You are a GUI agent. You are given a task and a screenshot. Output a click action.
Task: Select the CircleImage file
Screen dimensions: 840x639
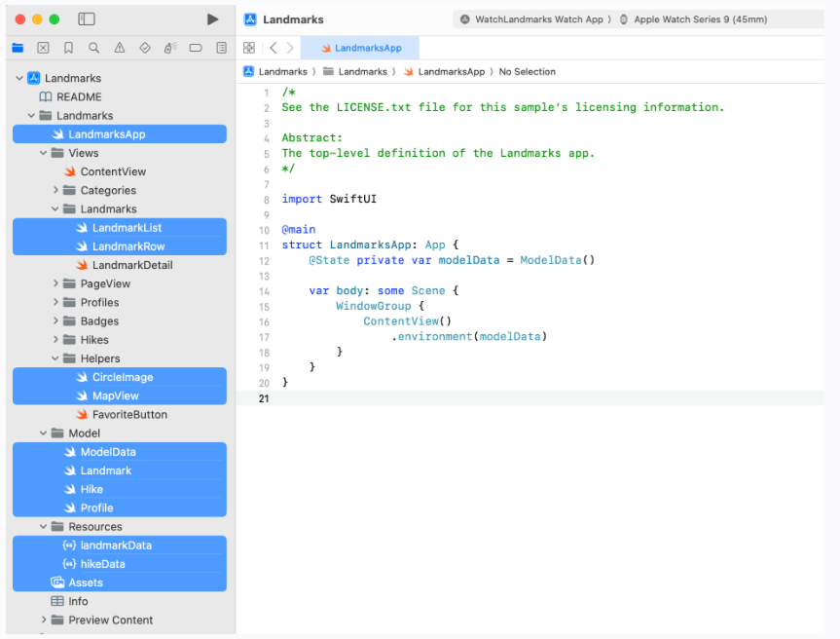(120, 377)
